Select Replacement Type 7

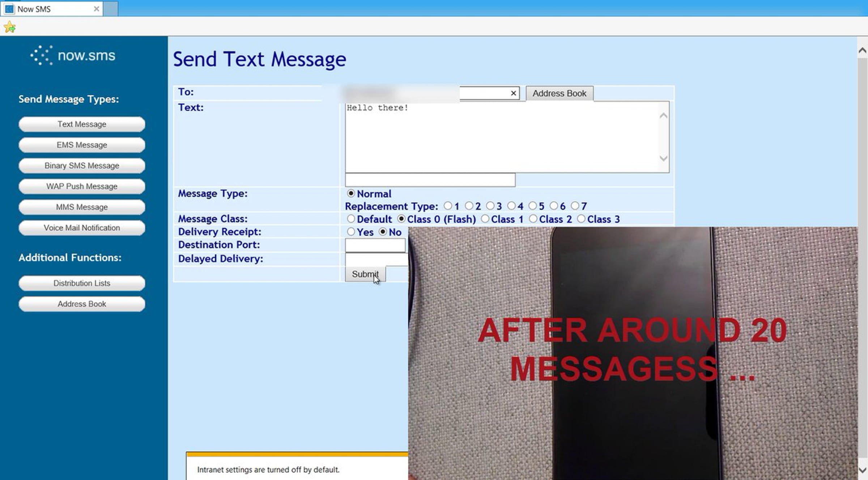pos(575,206)
